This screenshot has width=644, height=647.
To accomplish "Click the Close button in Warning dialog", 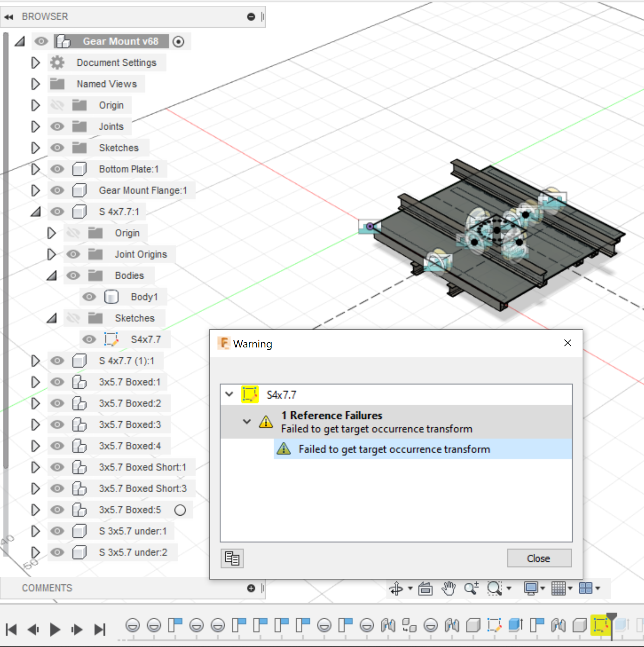I will coord(539,558).
